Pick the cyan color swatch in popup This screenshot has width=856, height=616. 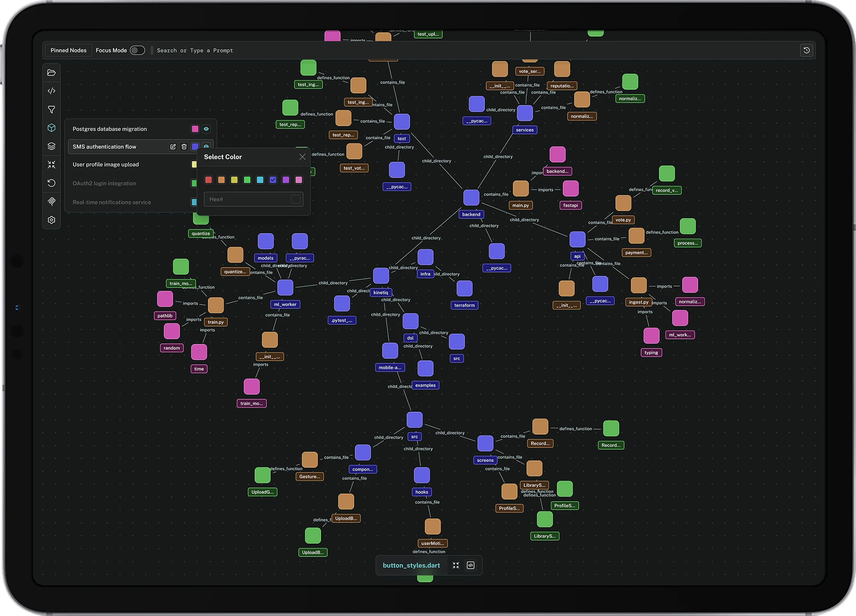260,180
